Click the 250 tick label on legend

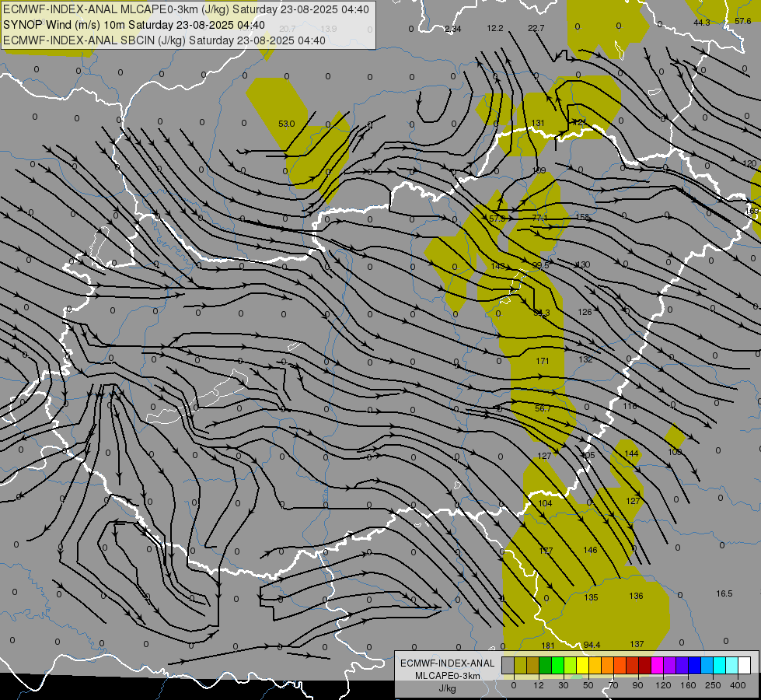tap(713, 685)
